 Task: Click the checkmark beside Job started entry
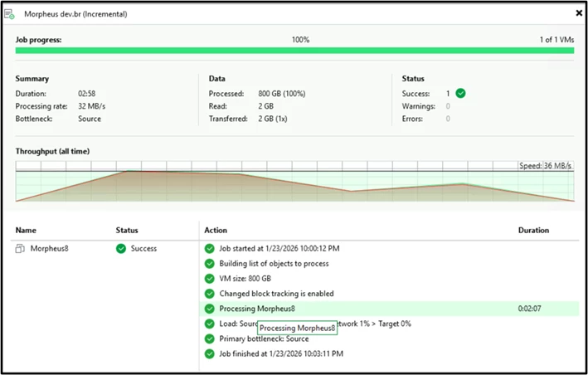(209, 249)
